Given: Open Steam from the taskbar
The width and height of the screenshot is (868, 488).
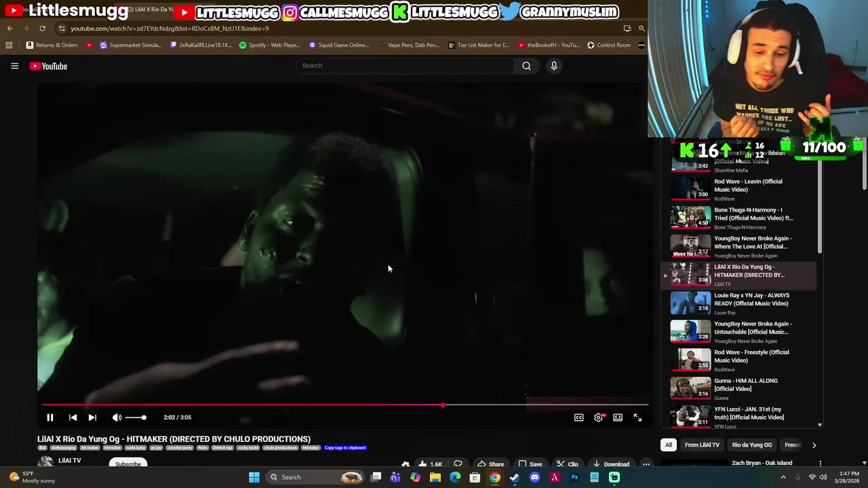Looking at the screenshot, I should click(x=515, y=477).
